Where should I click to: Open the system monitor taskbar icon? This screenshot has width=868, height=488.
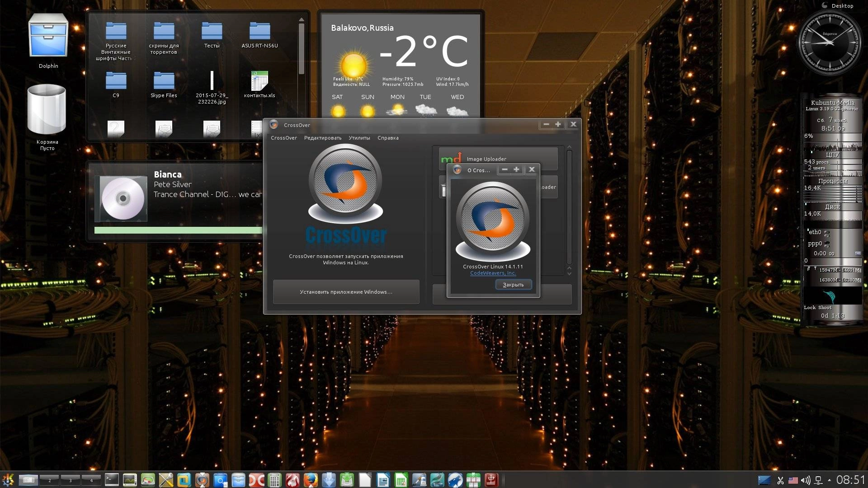(130, 479)
